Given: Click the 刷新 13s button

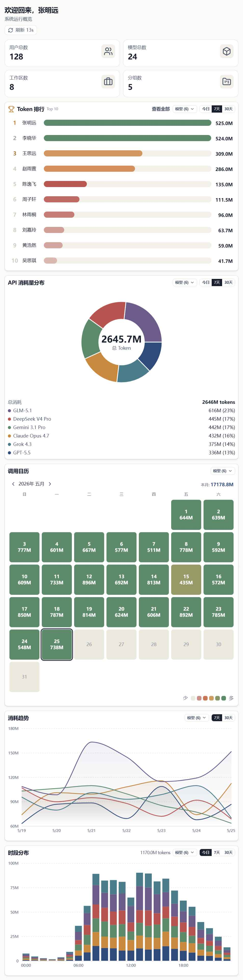Looking at the screenshot, I should (x=21, y=30).
